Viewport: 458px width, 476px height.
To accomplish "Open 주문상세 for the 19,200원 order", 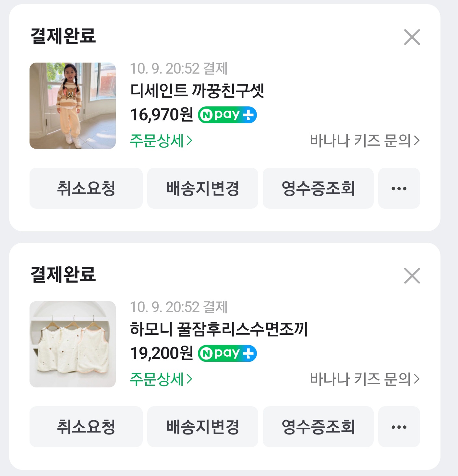I will tap(161, 379).
